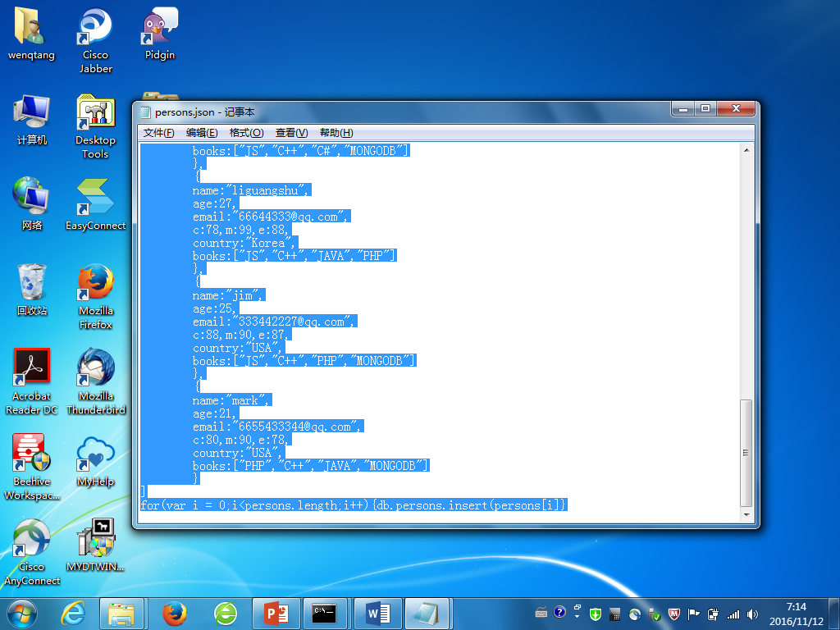Click the for loop insert statement line
This screenshot has width=840, height=630.
click(x=354, y=505)
